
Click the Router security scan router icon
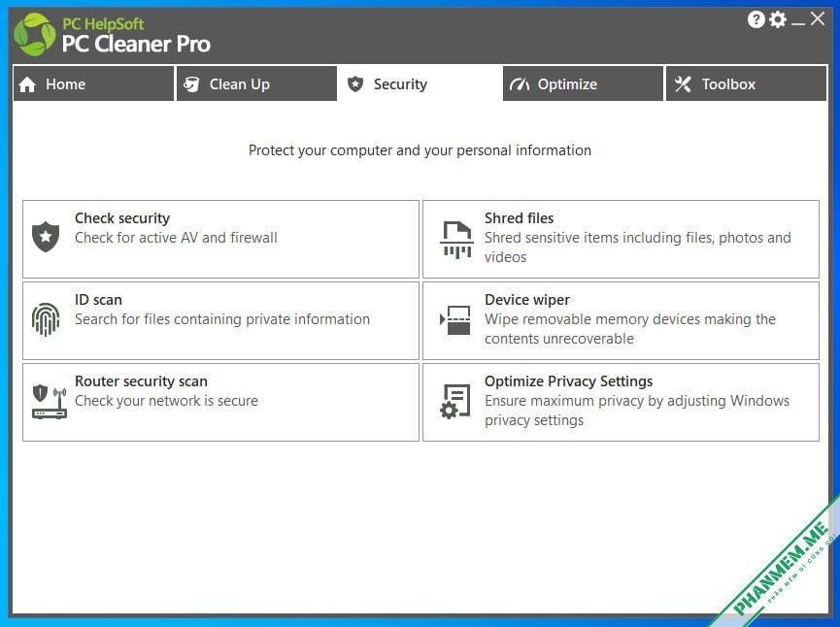pyautogui.click(x=50, y=401)
